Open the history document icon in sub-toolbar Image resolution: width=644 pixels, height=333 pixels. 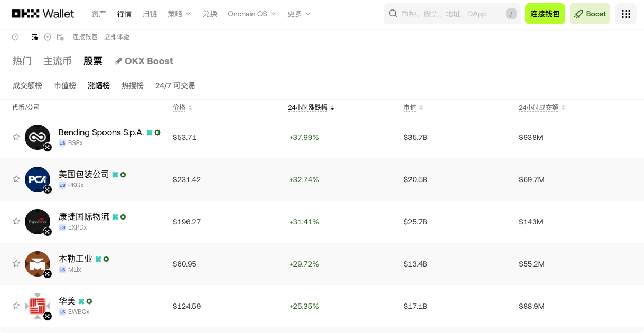click(60, 37)
